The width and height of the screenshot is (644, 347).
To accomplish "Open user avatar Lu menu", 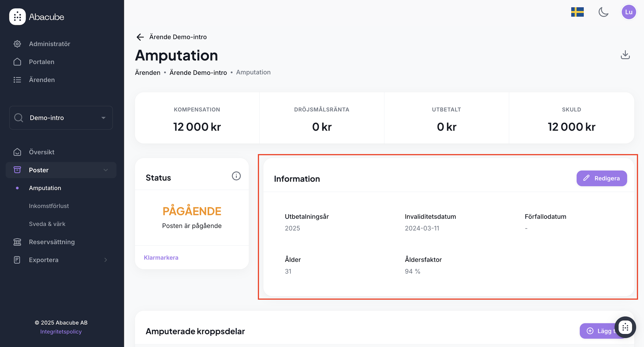I will click(629, 12).
